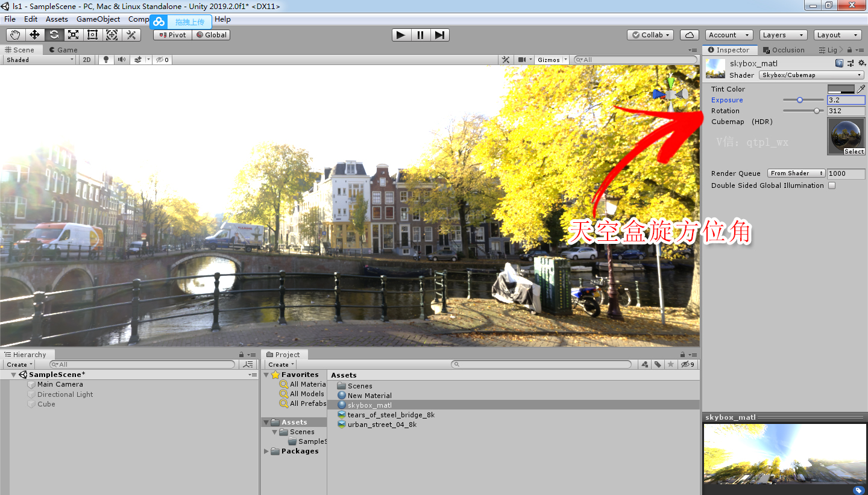Switch to the Occlusion tab
Screen dimensions: 868x495
[784, 50]
